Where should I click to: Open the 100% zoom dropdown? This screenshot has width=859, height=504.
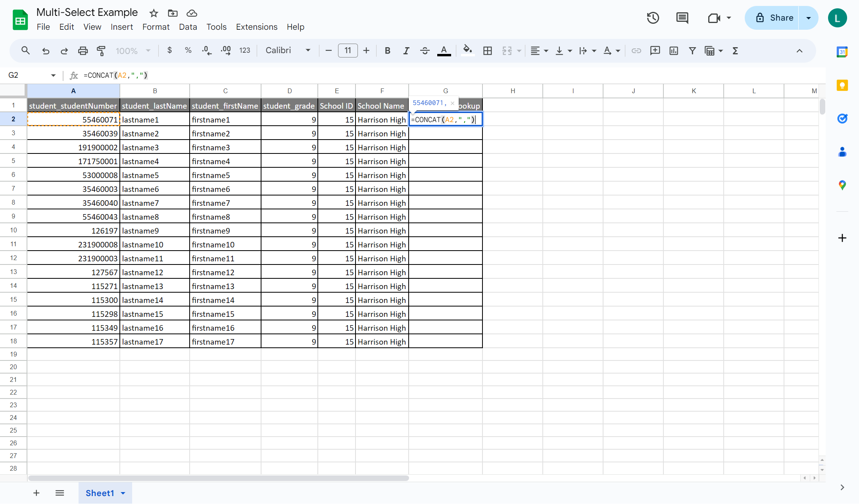[x=133, y=51]
